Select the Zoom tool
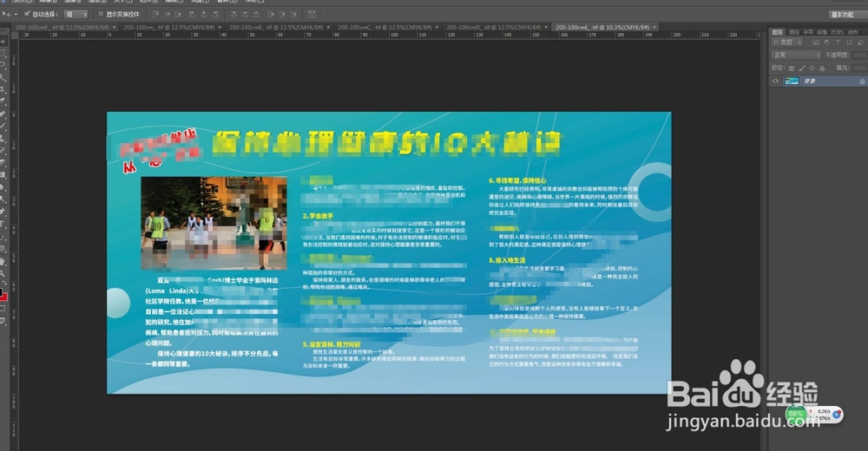The width and height of the screenshot is (868, 451). pyautogui.click(x=3, y=273)
